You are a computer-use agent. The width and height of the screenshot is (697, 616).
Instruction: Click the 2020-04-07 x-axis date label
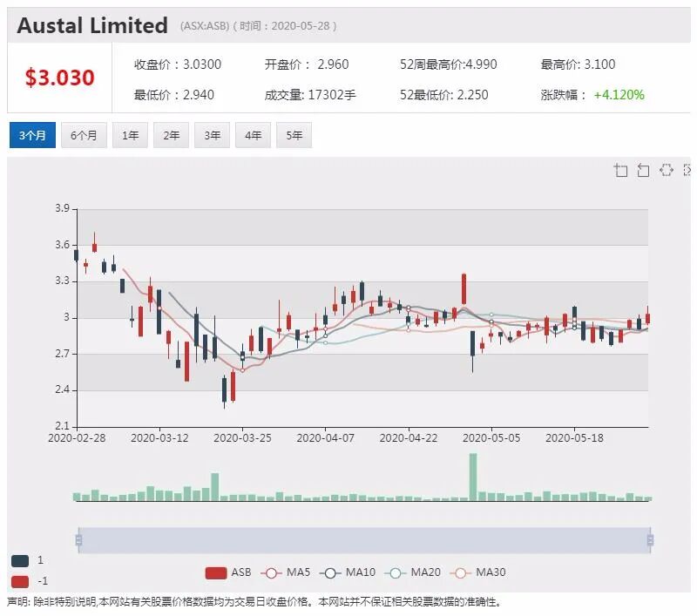pyautogui.click(x=325, y=437)
